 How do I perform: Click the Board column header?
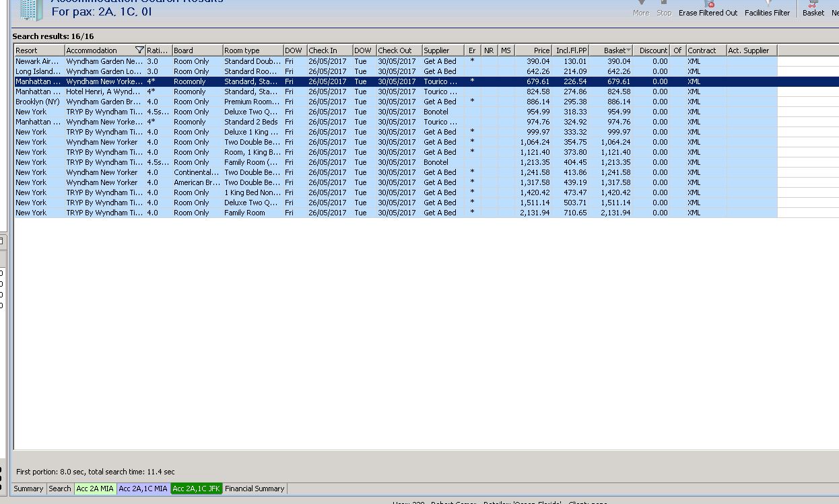(197, 50)
